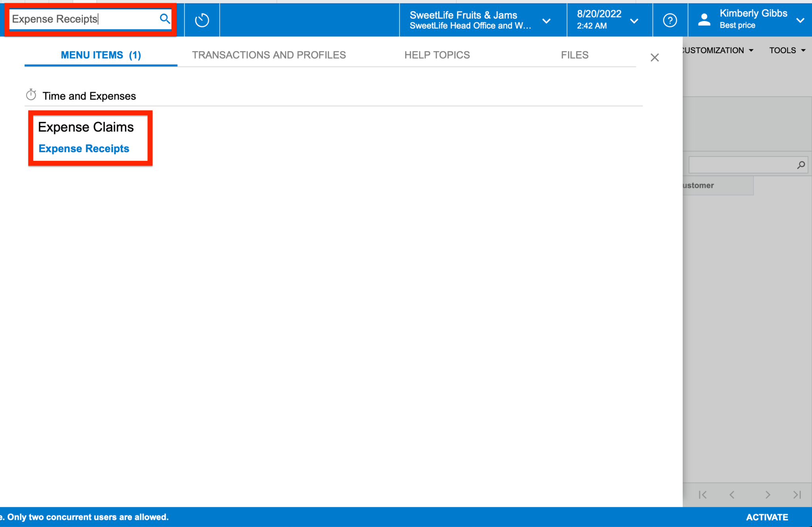Click the next page arrow
Image resolution: width=812 pixels, height=527 pixels.
[768, 495]
